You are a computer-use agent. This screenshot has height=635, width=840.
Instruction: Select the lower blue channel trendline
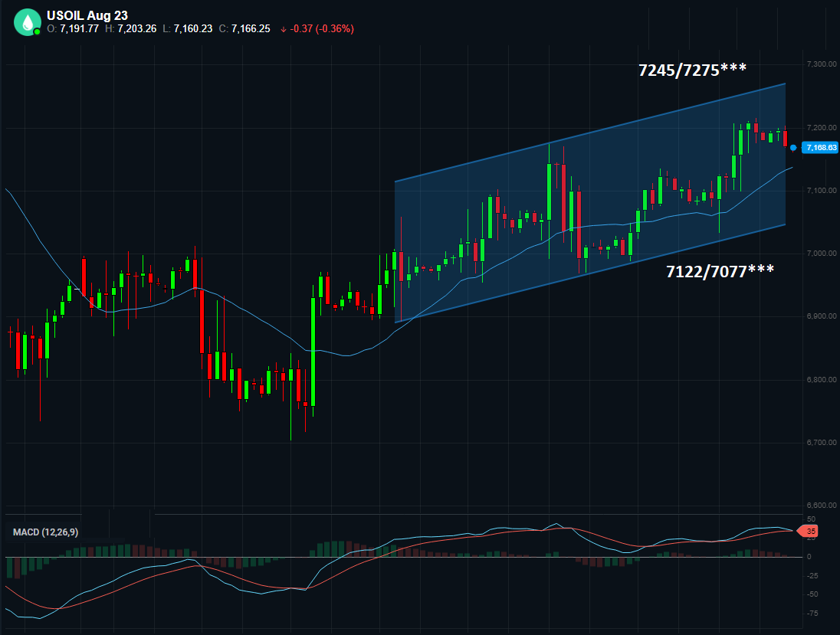point(590,273)
